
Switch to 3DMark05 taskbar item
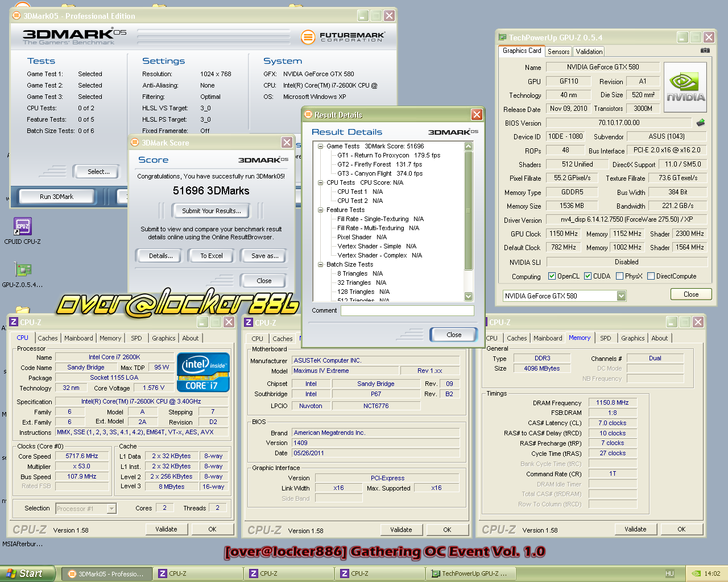106,573
